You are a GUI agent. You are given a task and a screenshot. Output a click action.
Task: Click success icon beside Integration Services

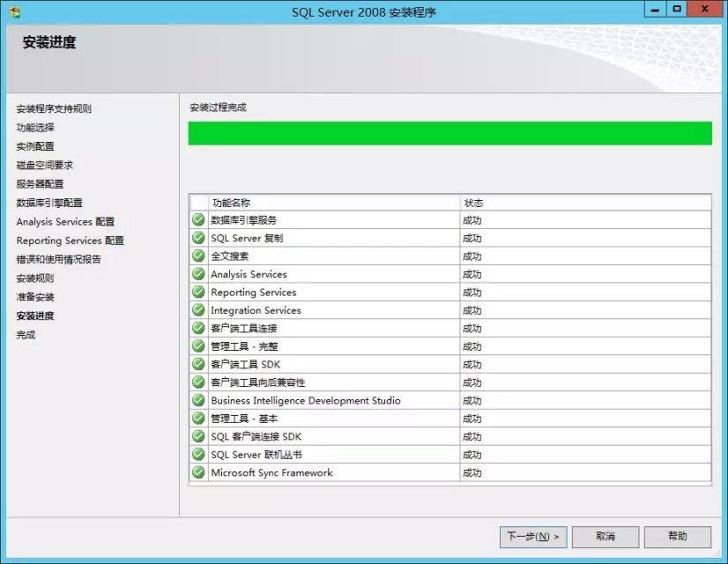pos(198,309)
